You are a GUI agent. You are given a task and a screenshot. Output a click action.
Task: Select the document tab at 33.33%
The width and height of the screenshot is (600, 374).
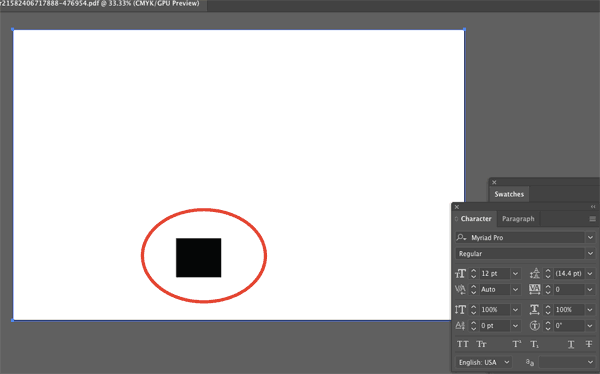tap(100, 3)
